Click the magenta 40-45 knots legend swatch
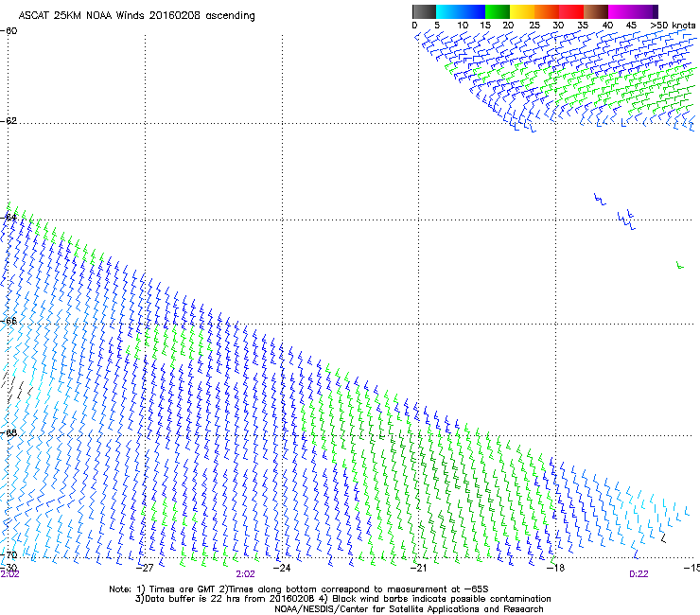This screenshot has height=615, width=700. coord(621,11)
